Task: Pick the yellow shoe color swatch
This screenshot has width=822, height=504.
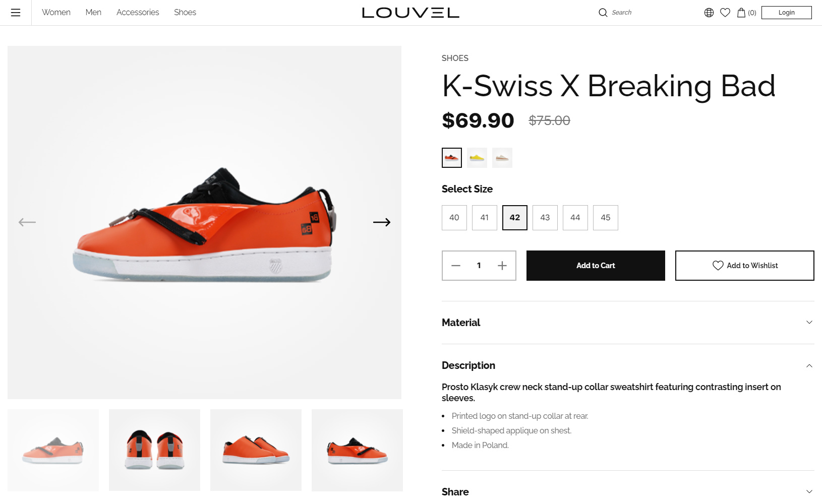Action: tap(477, 158)
